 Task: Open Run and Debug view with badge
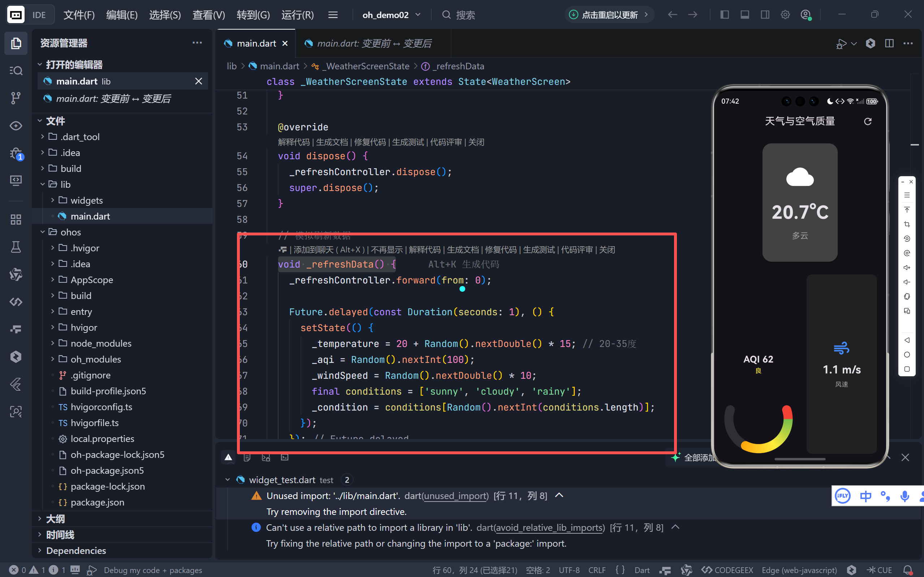click(16, 153)
